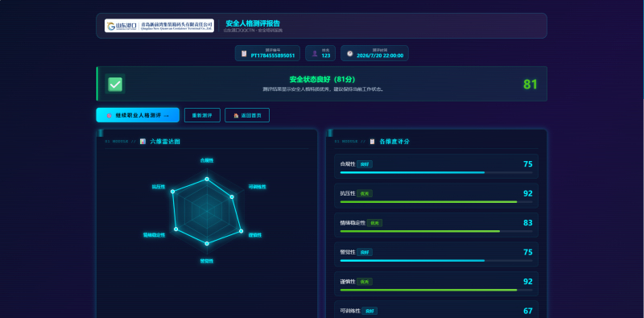Click the clipboard icon beside 各维度评分

click(372, 142)
